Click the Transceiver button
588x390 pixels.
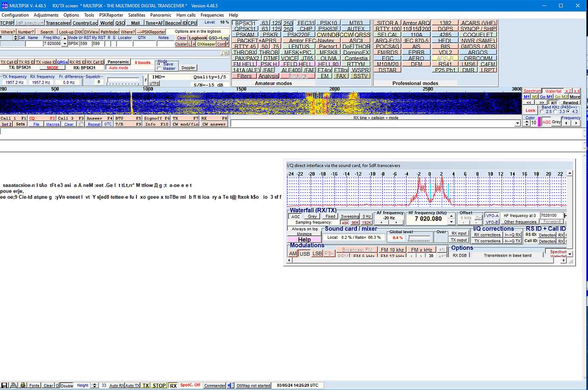pos(58,23)
